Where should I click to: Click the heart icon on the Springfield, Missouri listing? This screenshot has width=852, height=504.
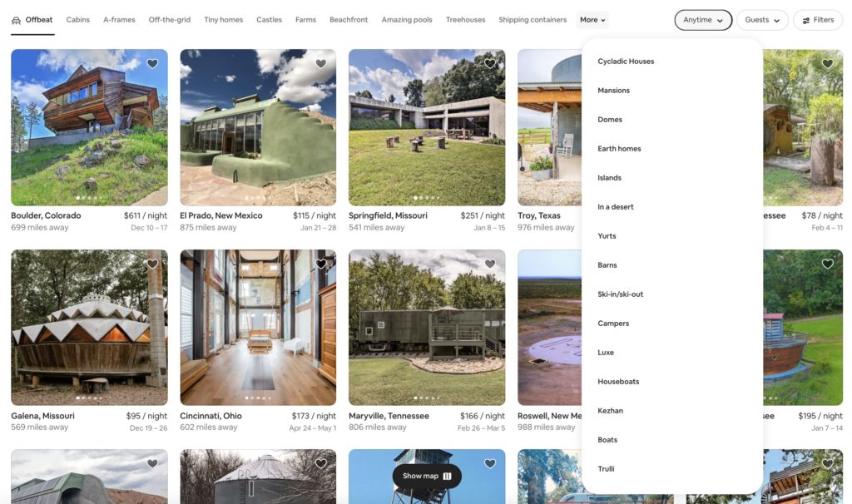click(x=490, y=63)
